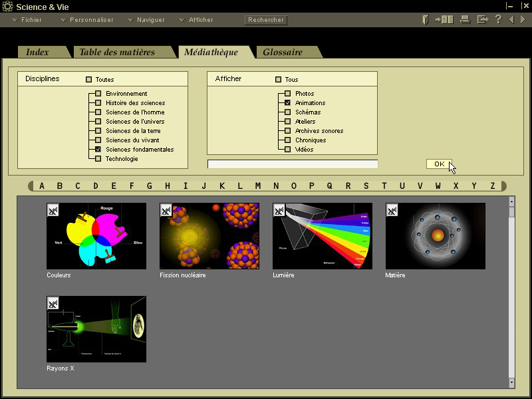This screenshot has height=399, width=532.
Task: Click the search text field above OK
Action: [x=293, y=164]
